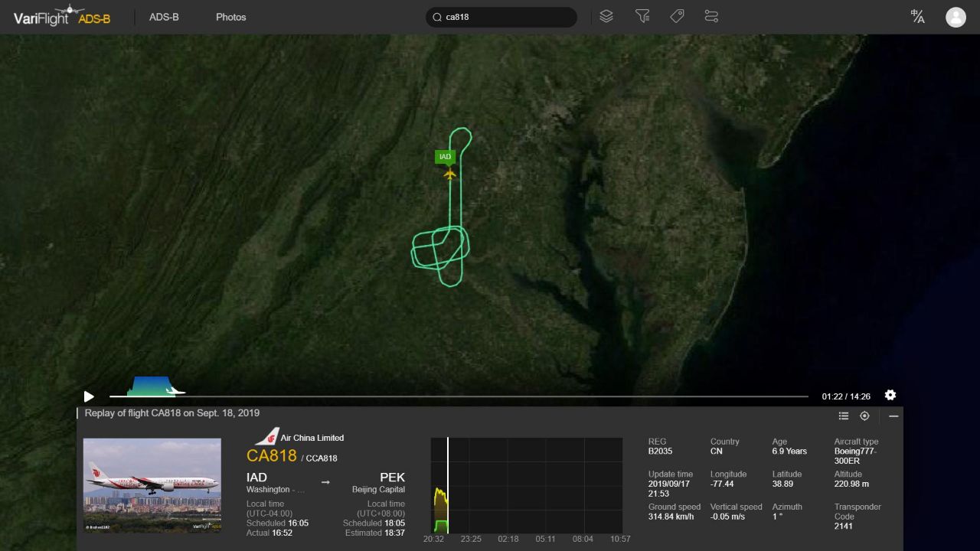Open the user account avatar
Image resolution: width=980 pixels, height=551 pixels.
955,17
